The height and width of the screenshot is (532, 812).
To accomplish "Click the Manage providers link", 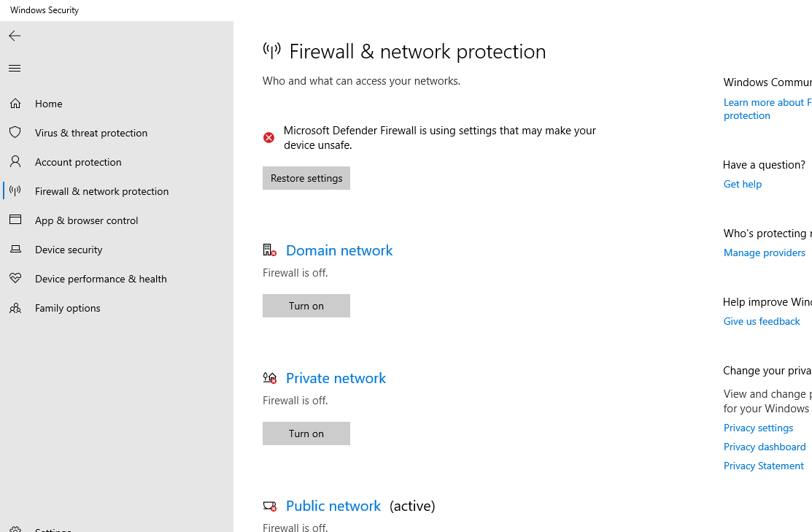I will (x=764, y=252).
